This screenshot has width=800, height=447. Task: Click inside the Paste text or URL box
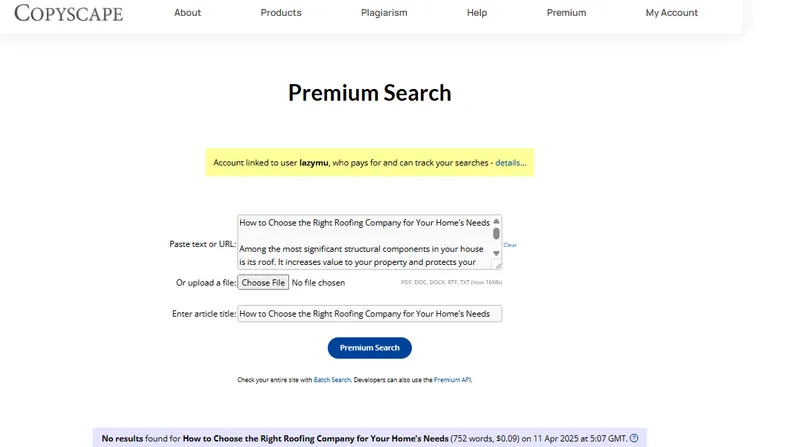click(x=363, y=242)
